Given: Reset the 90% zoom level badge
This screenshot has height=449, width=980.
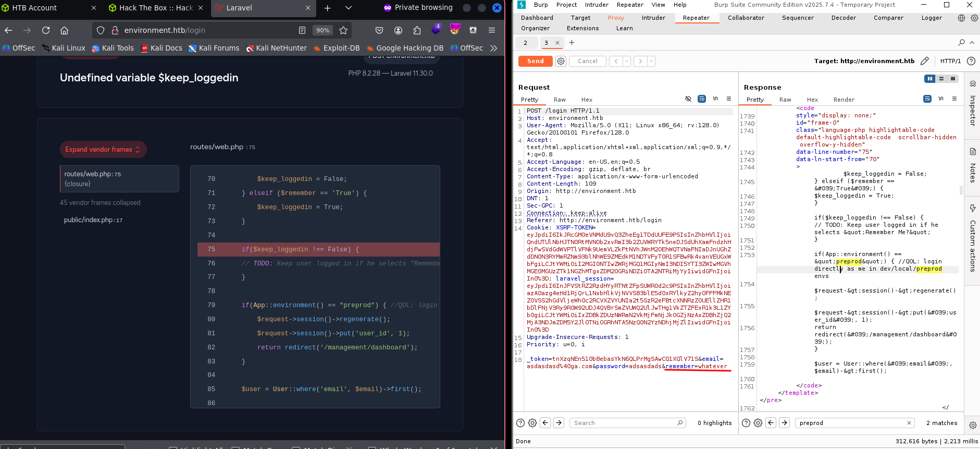Looking at the screenshot, I should click(322, 30).
